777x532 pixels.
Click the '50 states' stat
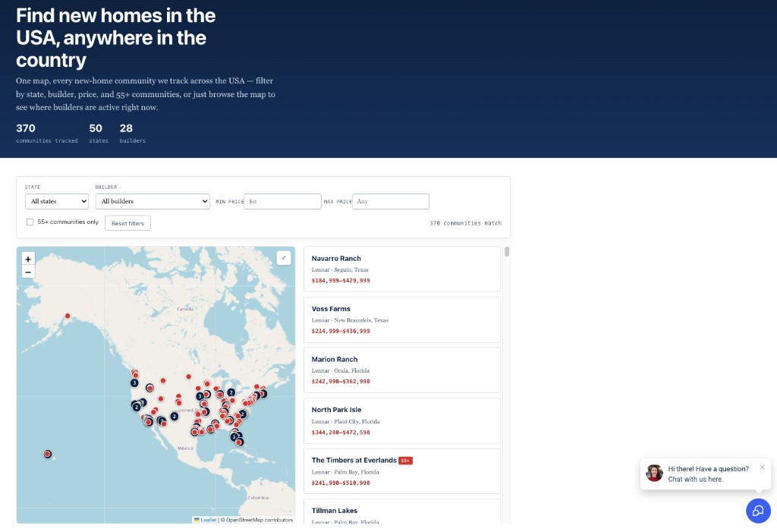pyautogui.click(x=98, y=134)
